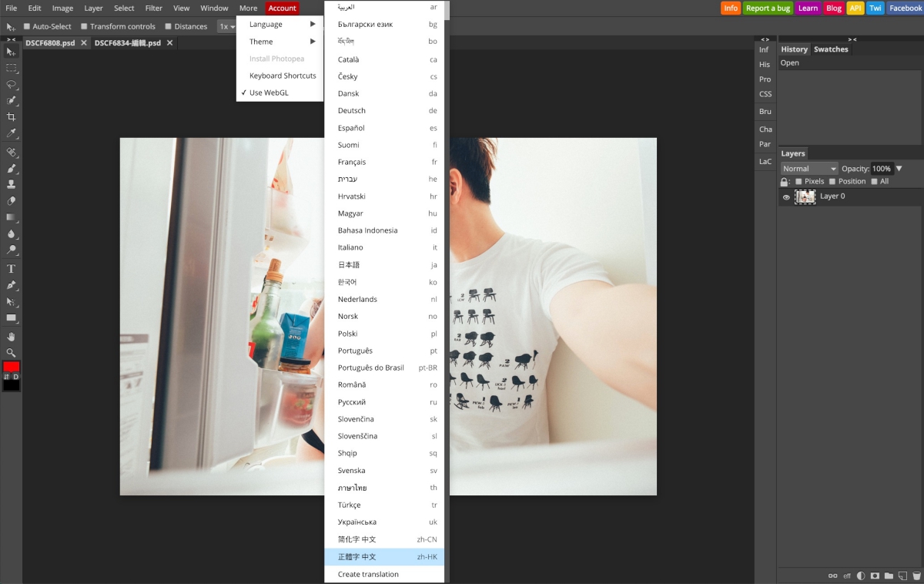Select the Zoom magnifier tool
Screen dimensions: 924x584
11,353
